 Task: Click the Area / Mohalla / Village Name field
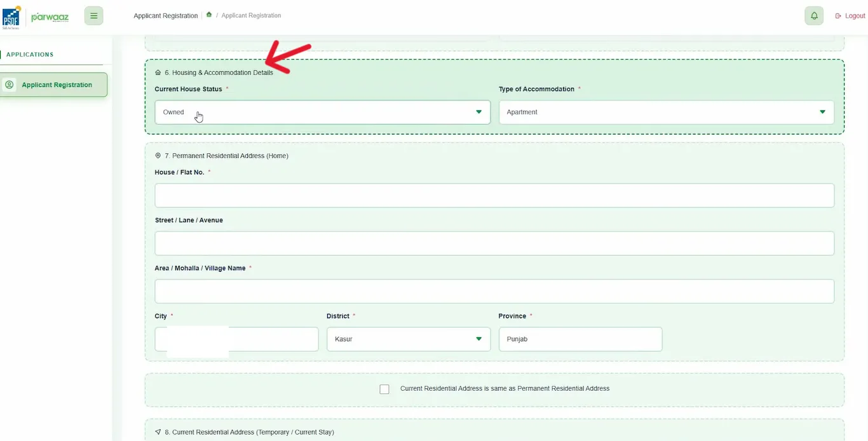[x=494, y=291]
